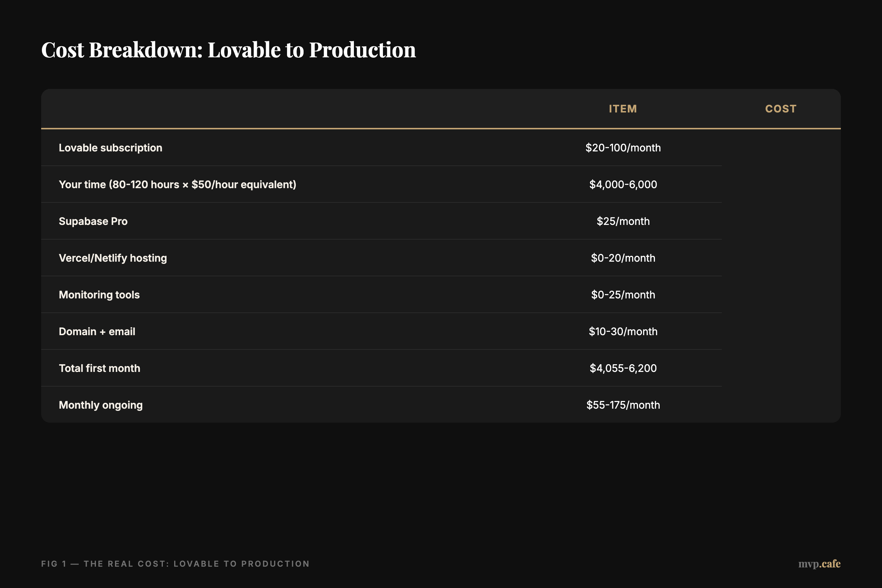Open the mvp.cafe link

[x=820, y=564]
